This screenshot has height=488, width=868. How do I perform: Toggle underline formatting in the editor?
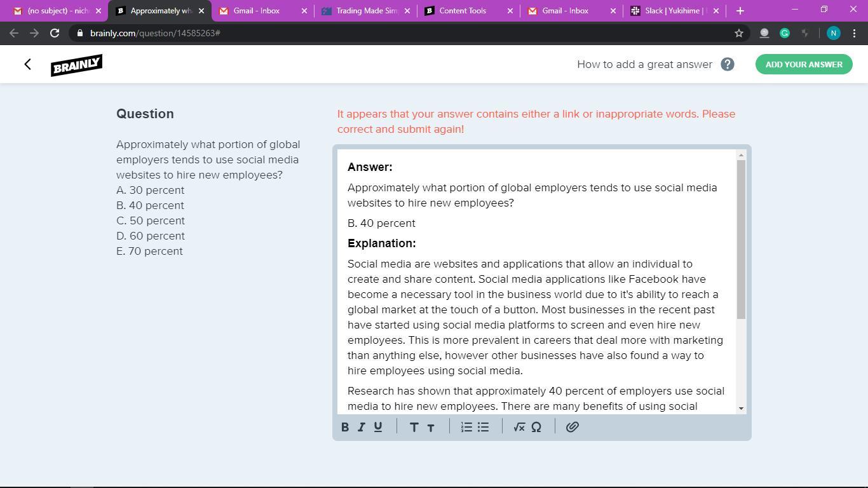(378, 427)
